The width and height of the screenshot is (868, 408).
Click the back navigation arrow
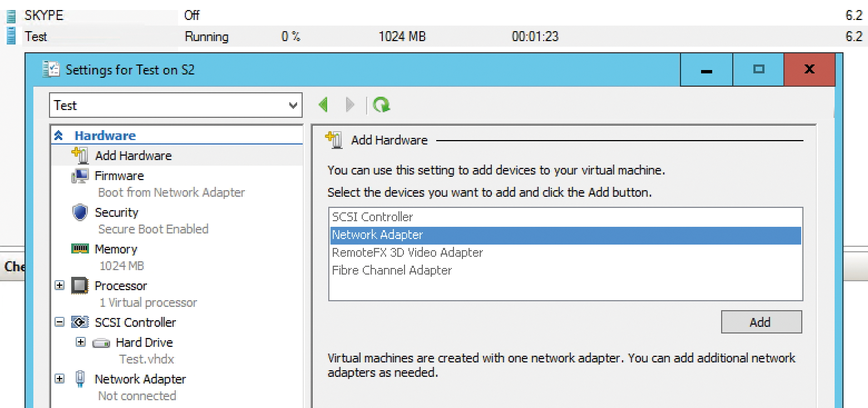point(323,105)
